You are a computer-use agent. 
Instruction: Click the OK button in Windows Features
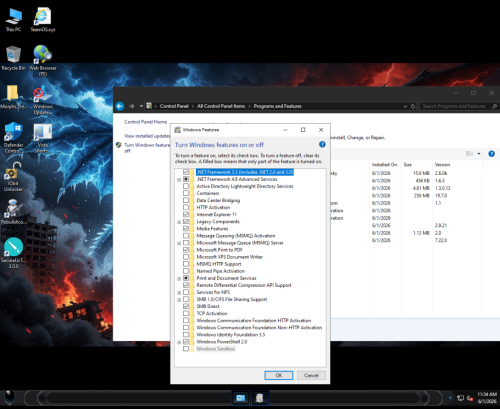[x=279, y=375]
